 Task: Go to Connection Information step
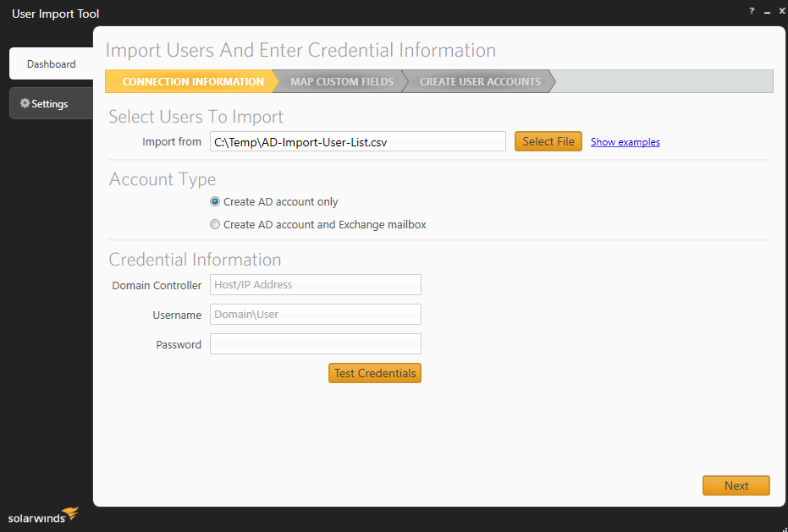click(x=192, y=81)
